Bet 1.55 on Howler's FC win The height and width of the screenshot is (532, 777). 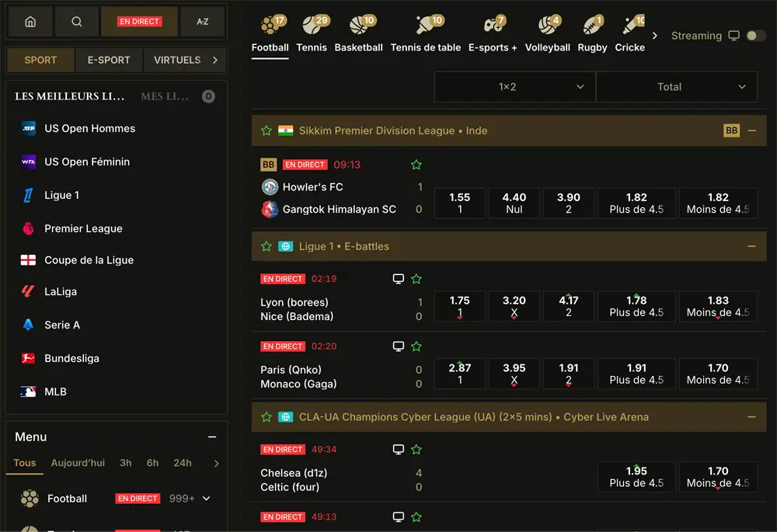pyautogui.click(x=459, y=203)
